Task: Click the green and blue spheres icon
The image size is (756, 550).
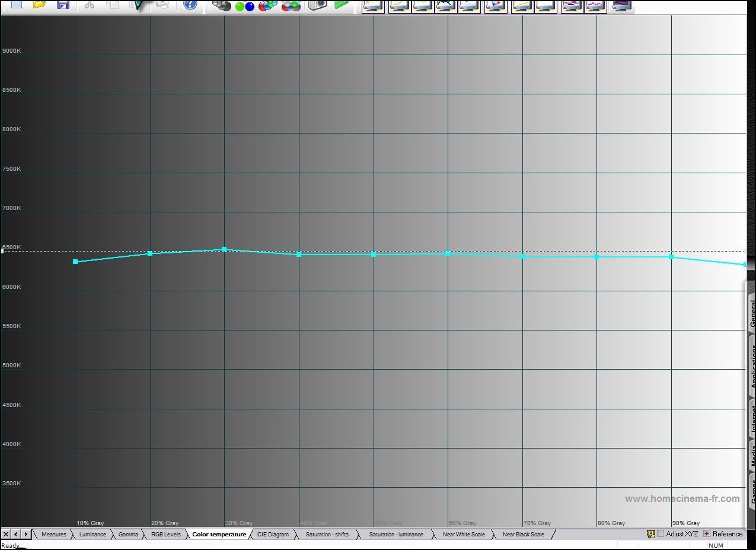Action: click(244, 6)
